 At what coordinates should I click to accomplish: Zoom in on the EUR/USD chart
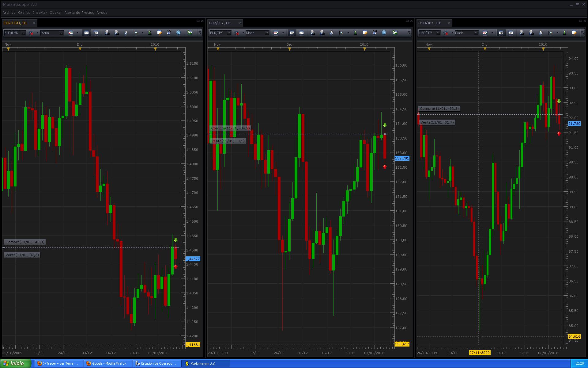click(x=107, y=33)
